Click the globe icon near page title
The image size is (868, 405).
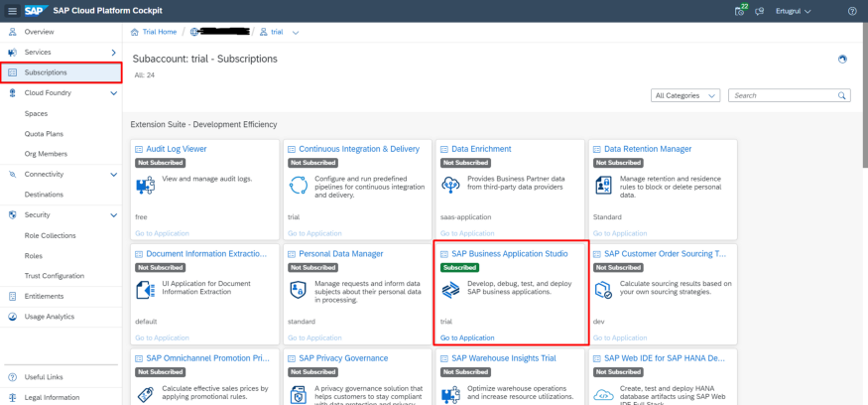(842, 60)
